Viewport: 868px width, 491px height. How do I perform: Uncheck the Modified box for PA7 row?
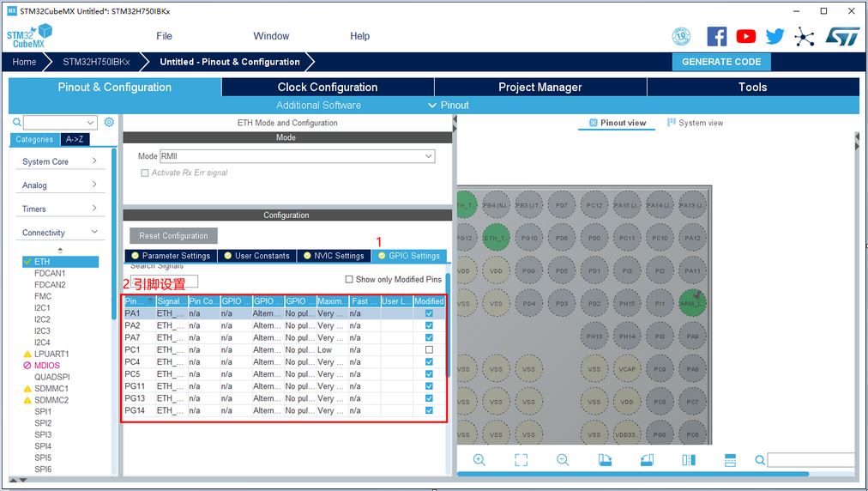pos(429,338)
